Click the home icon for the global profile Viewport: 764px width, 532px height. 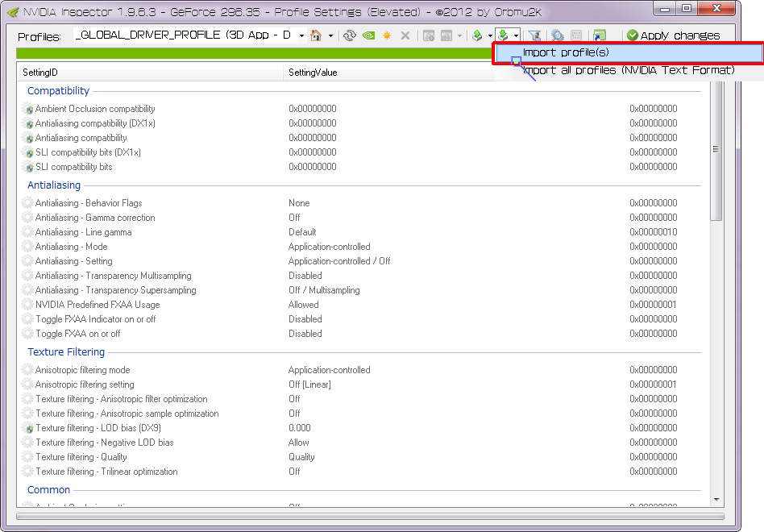(316, 35)
